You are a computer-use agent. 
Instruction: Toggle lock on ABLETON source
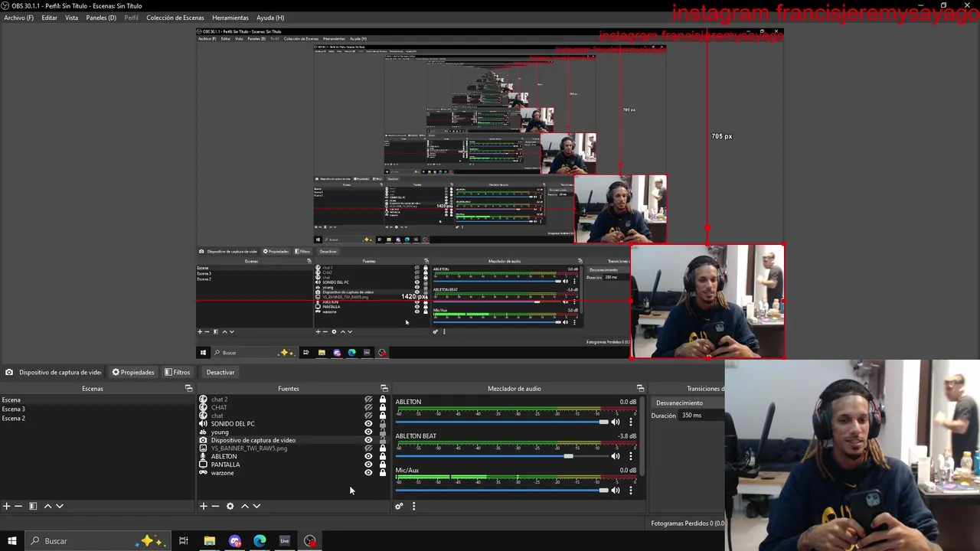(x=383, y=456)
